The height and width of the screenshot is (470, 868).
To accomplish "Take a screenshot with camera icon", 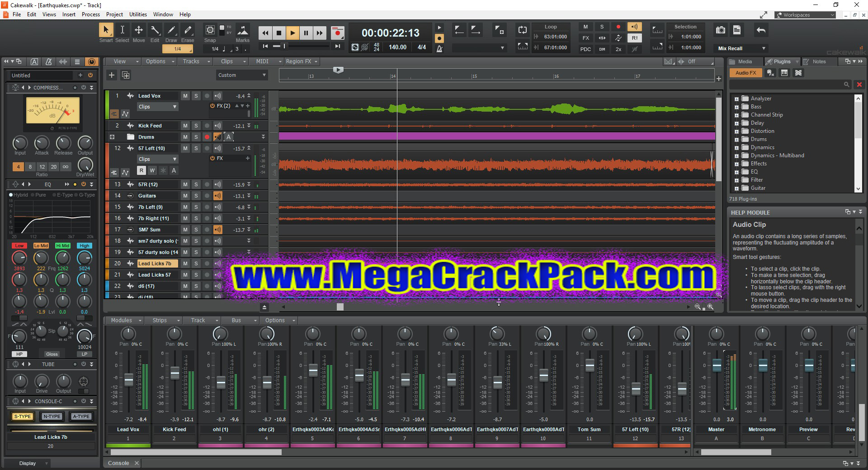I will (x=721, y=30).
